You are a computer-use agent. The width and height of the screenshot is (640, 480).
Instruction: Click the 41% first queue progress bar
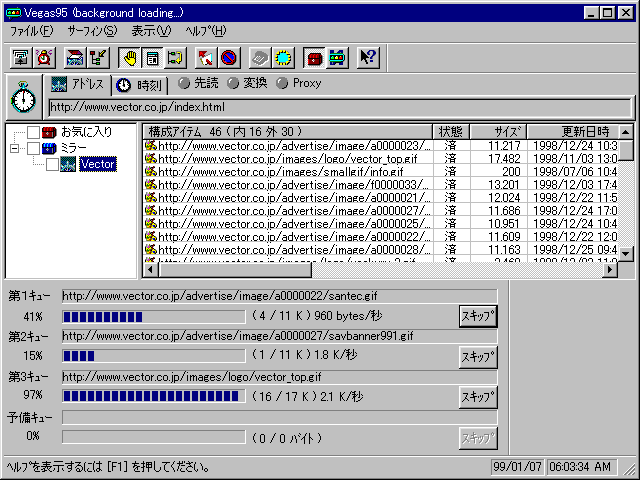tap(153, 317)
